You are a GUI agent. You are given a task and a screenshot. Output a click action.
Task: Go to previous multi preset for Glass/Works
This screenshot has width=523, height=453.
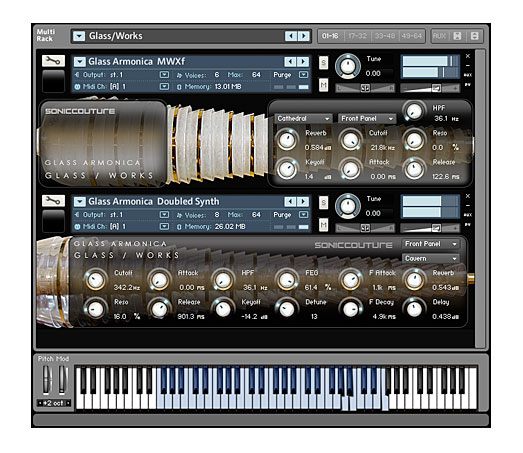pos(291,36)
